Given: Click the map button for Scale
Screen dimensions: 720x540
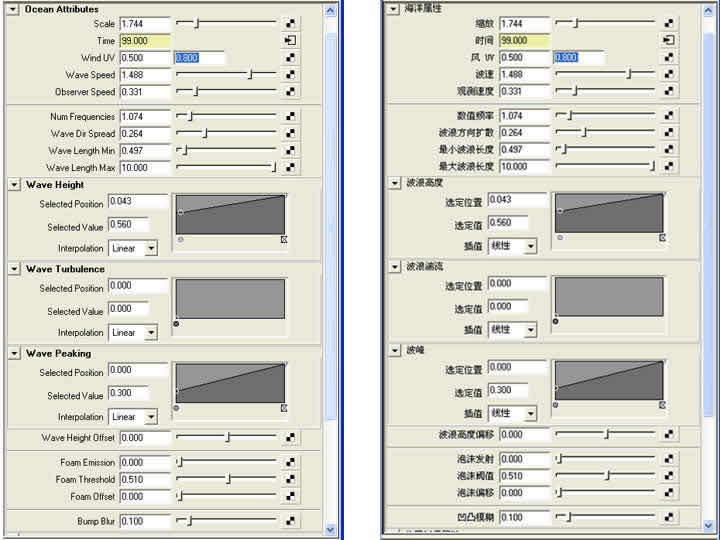Looking at the screenshot, I should click(290, 23).
